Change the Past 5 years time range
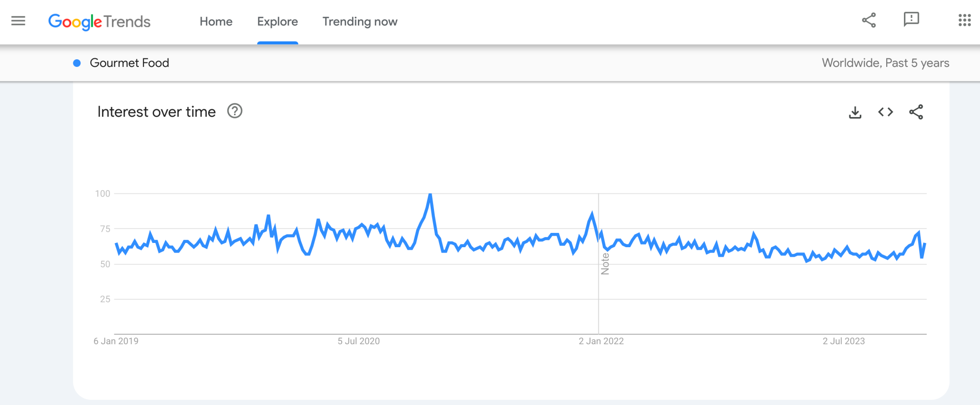Screen dimensions: 980x405 919,63
